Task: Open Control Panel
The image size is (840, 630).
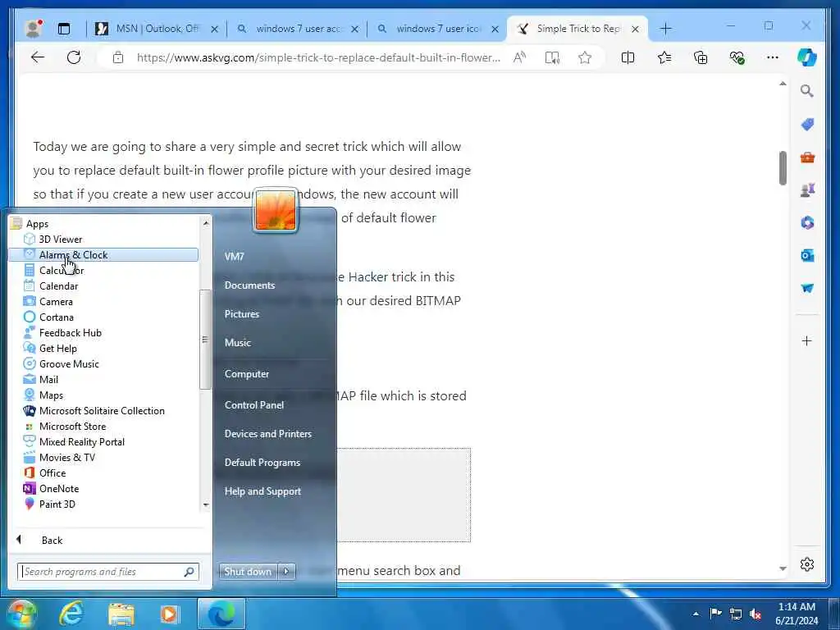Action: click(x=254, y=404)
